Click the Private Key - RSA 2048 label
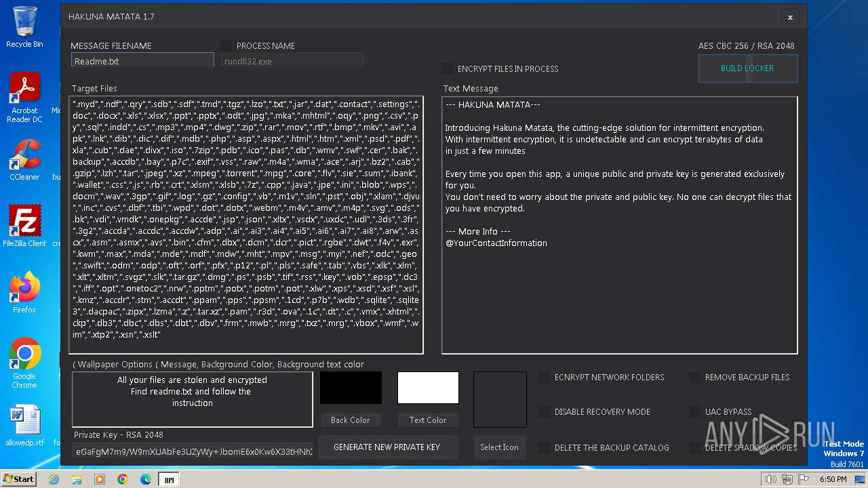The image size is (868, 488). tap(119, 435)
